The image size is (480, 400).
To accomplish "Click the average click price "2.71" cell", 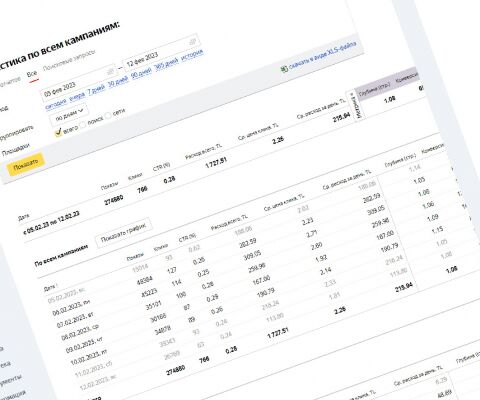I will [x=312, y=234].
